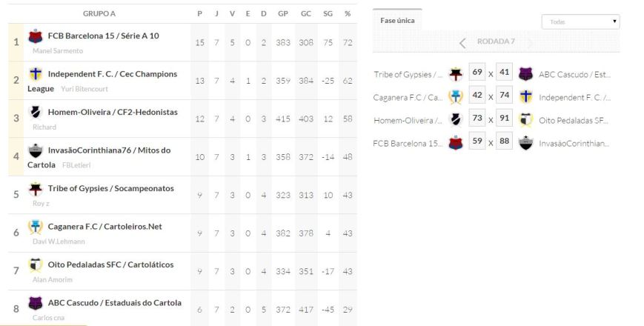Click Oito Pedaladas crest in match list
Screen dimensions: 644x326
[x=525, y=119]
